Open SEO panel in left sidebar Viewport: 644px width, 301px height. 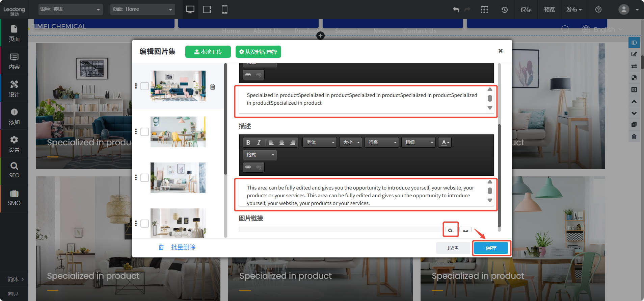tap(14, 170)
